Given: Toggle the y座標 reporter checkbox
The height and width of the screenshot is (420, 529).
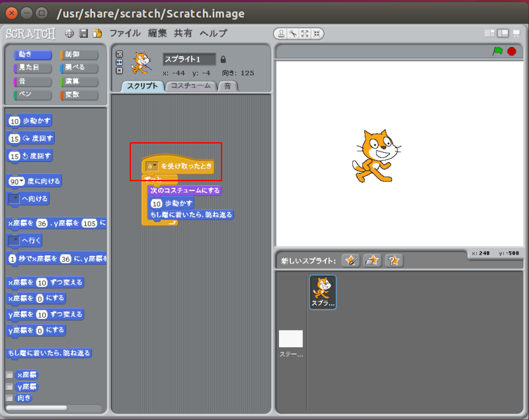Looking at the screenshot, I should click(9, 386).
